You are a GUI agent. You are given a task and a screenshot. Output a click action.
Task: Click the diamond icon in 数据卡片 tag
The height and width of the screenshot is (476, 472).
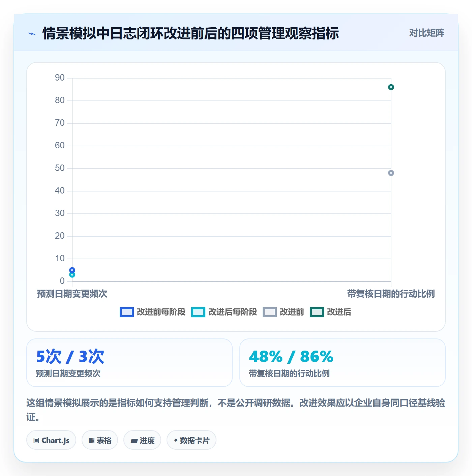click(176, 440)
